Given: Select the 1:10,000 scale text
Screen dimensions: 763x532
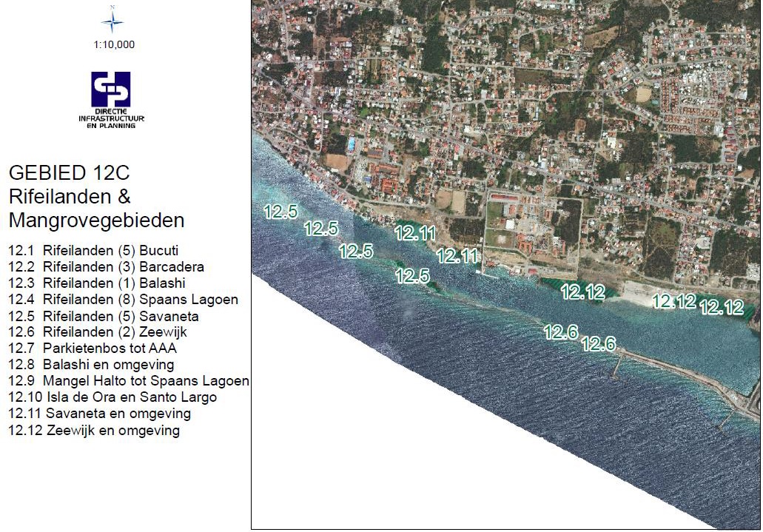Looking at the screenshot, I should (x=114, y=44).
